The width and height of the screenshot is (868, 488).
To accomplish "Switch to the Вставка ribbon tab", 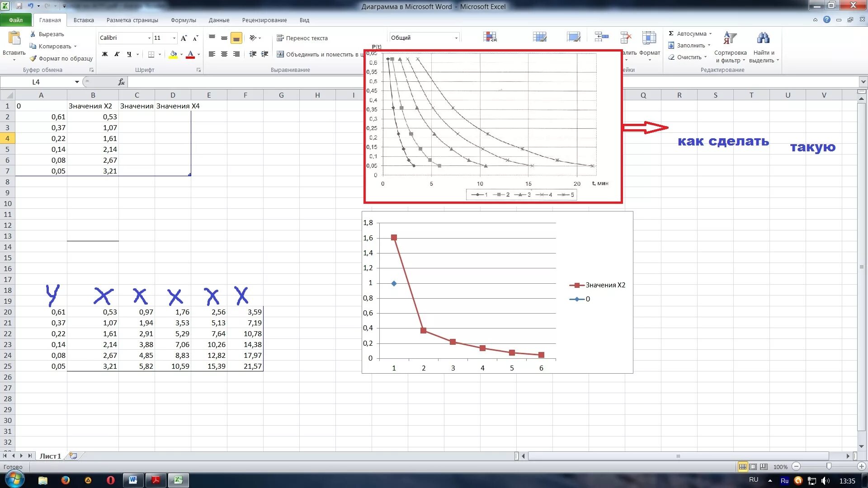I will 84,20.
